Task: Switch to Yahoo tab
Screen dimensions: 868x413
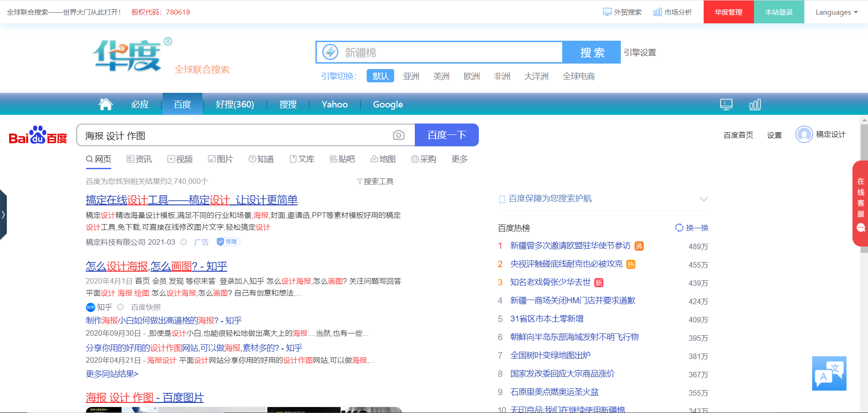Action: pos(335,104)
